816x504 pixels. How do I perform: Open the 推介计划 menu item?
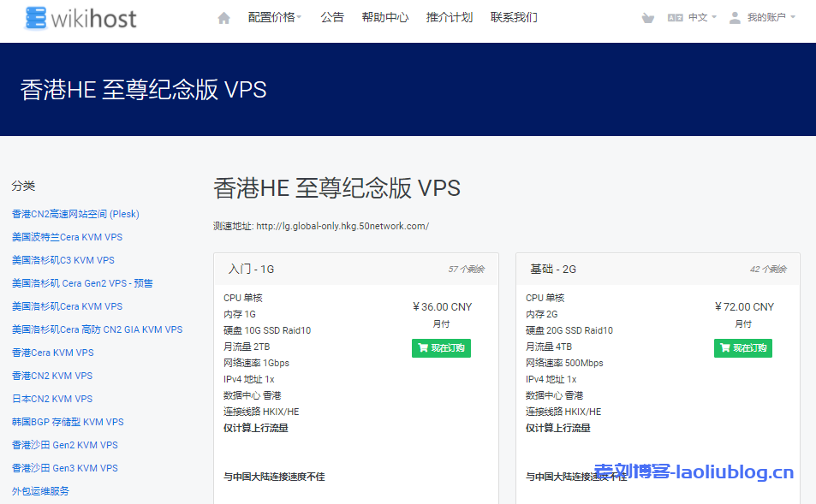(x=449, y=18)
